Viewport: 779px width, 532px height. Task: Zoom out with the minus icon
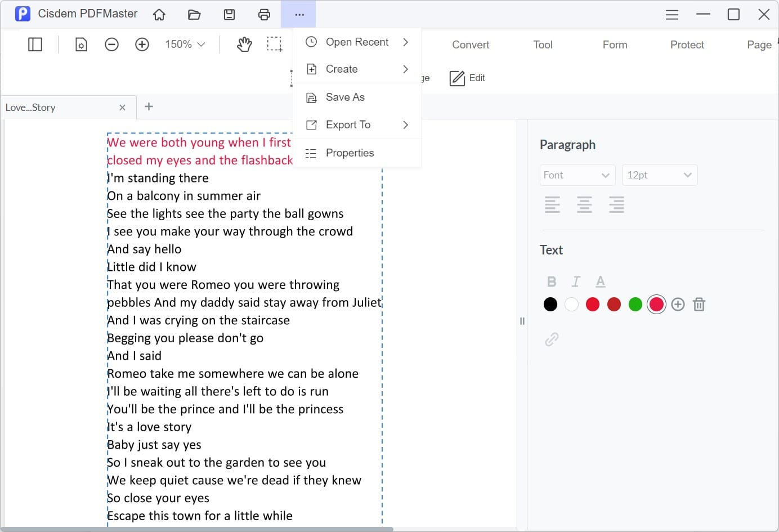111,44
